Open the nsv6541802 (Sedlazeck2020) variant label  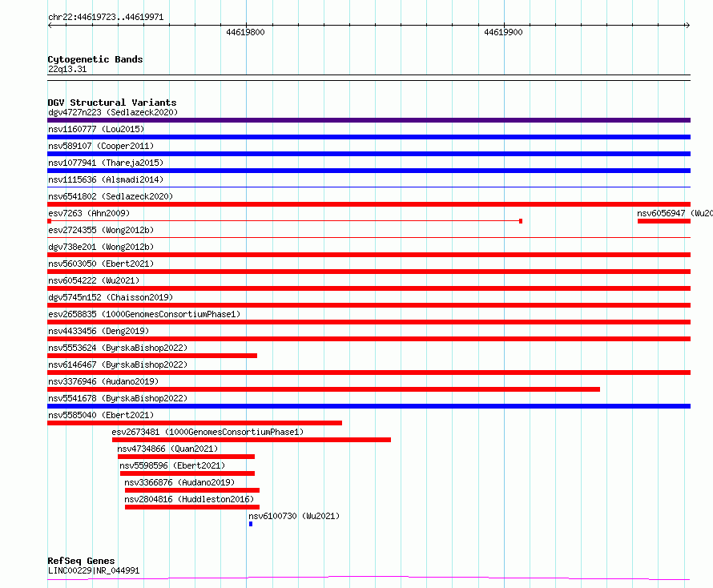[x=111, y=196]
